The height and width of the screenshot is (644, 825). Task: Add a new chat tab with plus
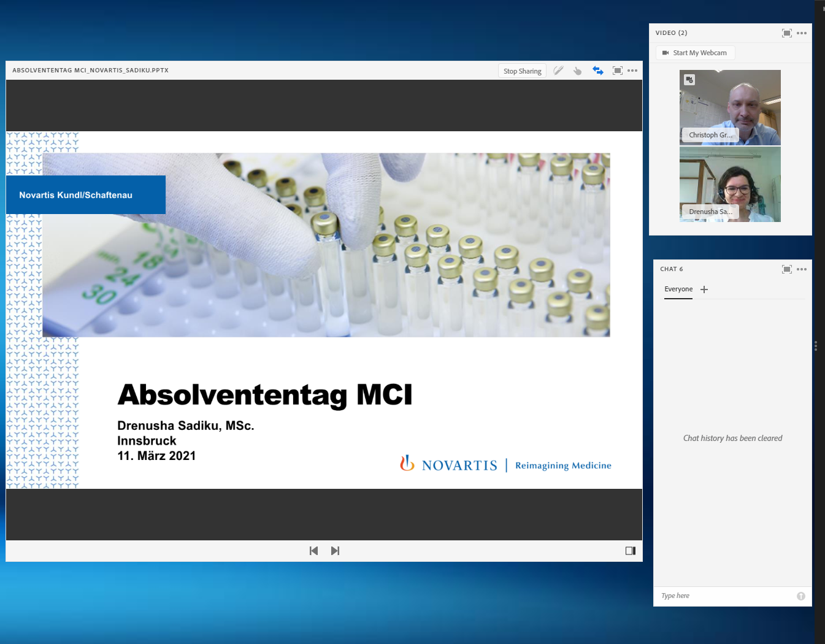704,289
